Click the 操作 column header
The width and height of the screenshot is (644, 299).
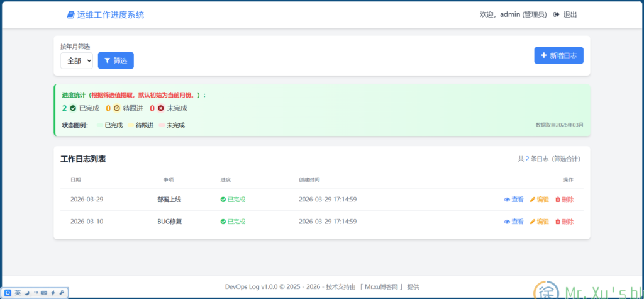point(568,180)
